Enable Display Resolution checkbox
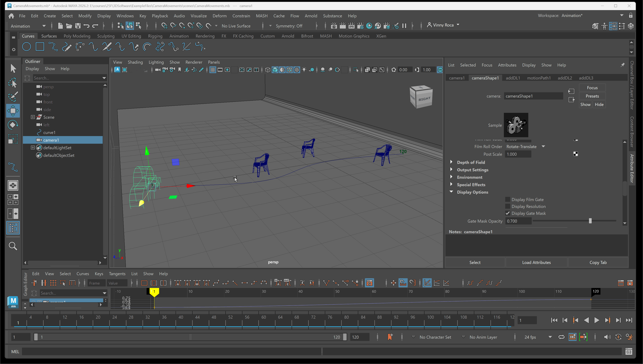 (508, 206)
